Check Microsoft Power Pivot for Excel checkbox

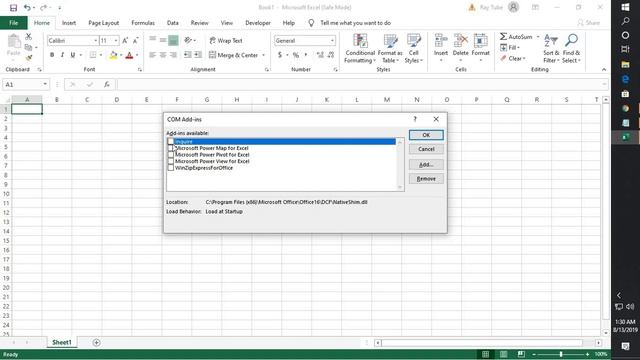(x=171, y=155)
